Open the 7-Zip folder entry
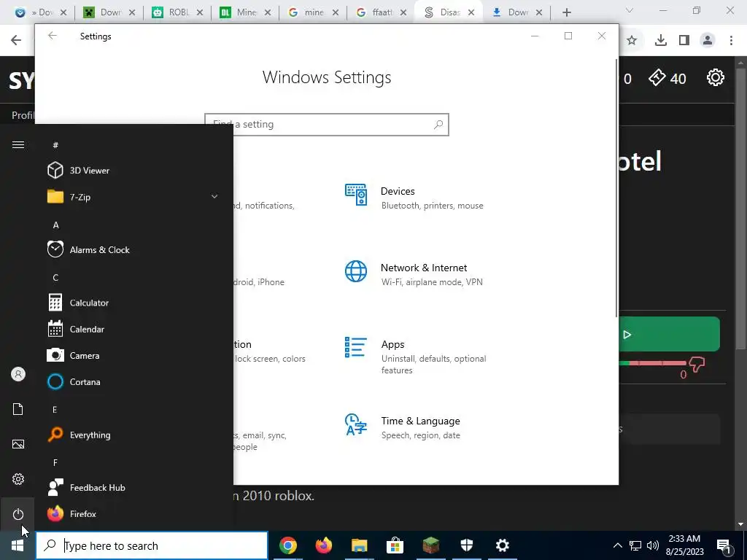 [x=133, y=197]
